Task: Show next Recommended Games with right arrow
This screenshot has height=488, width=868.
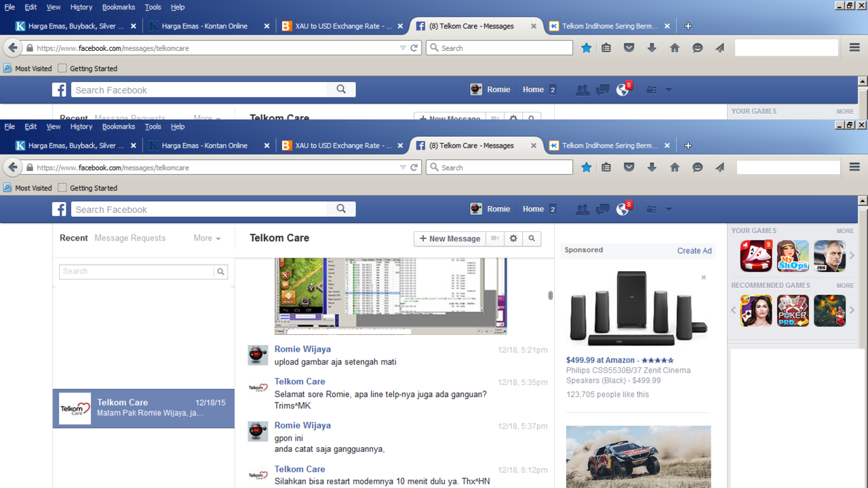Action: click(x=852, y=310)
